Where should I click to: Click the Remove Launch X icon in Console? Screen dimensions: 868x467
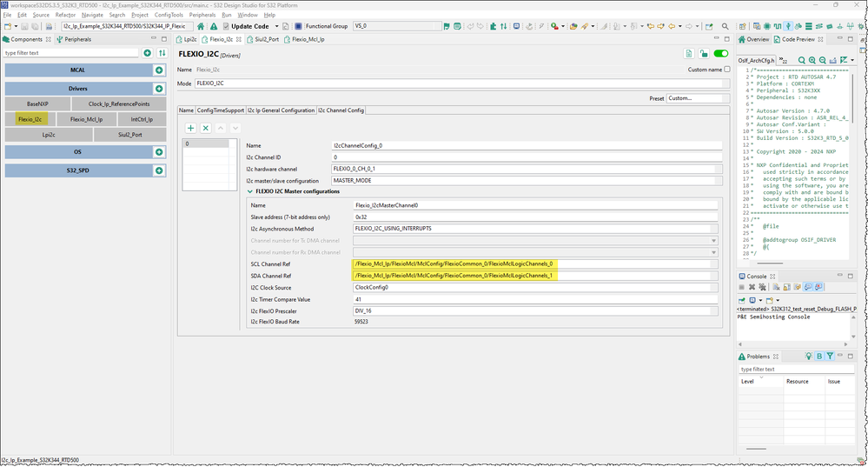click(x=752, y=287)
